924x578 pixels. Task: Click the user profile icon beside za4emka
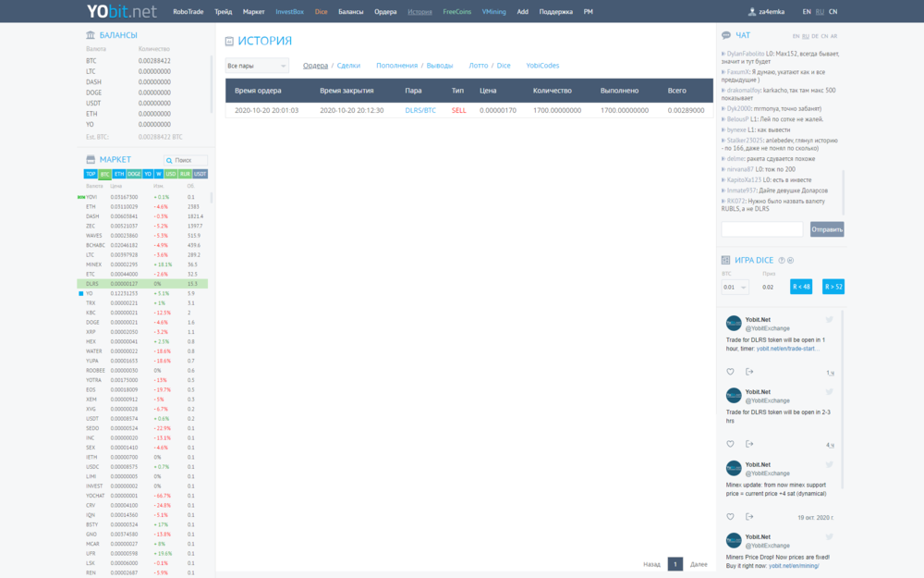[752, 12]
